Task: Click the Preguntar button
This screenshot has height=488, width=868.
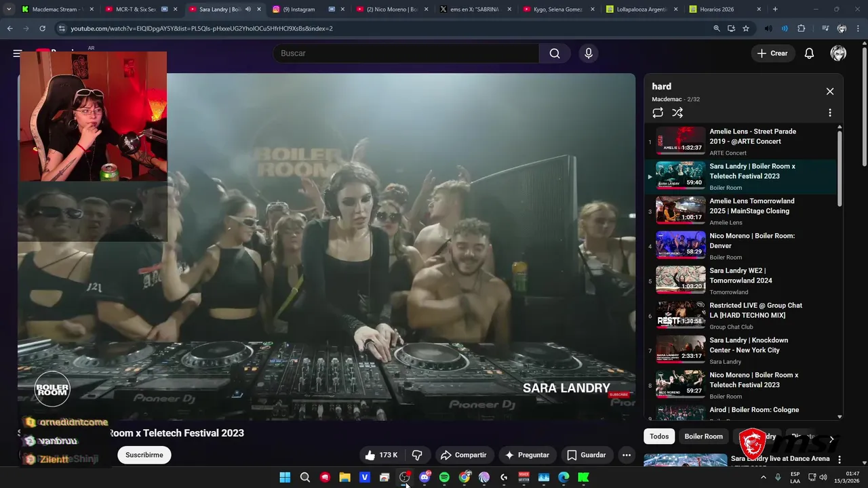Action: click(526, 455)
